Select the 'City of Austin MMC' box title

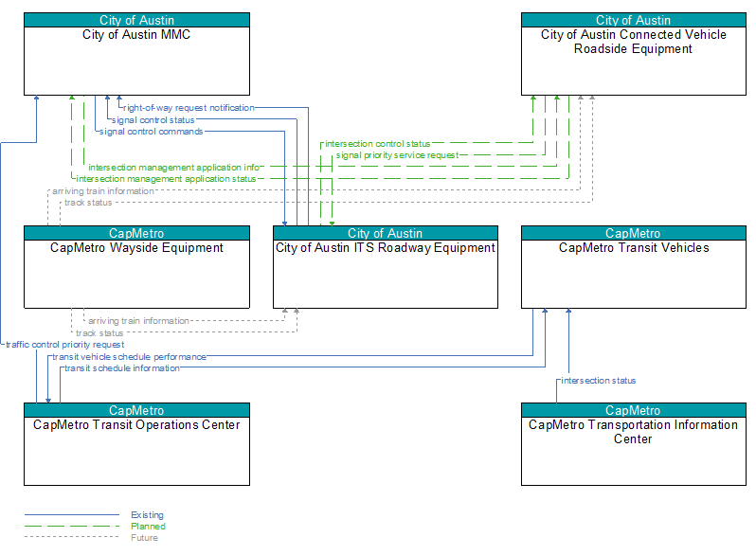coord(136,35)
